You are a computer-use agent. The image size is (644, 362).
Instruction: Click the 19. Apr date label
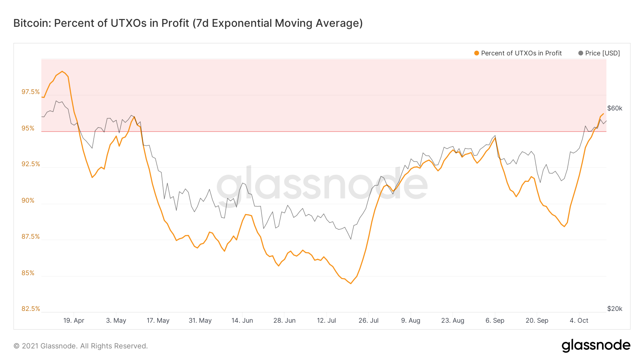click(x=74, y=321)
